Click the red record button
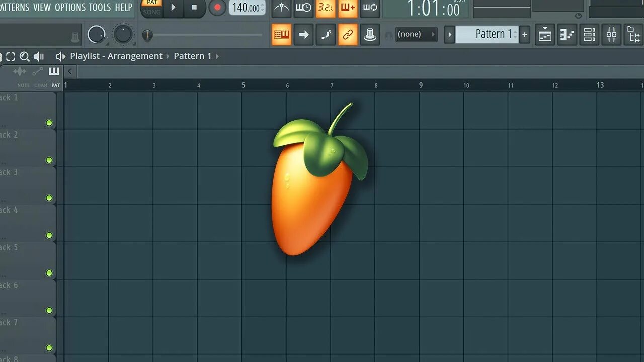 coord(217,8)
